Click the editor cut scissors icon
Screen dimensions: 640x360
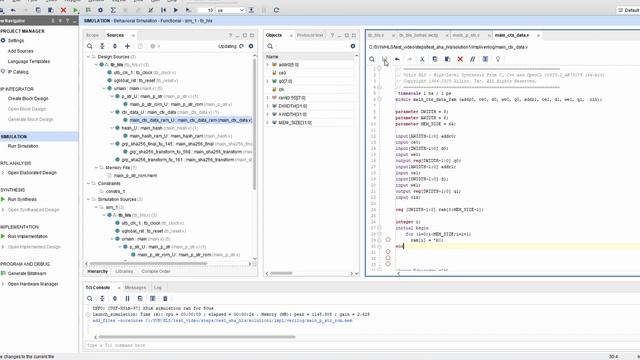click(x=422, y=59)
